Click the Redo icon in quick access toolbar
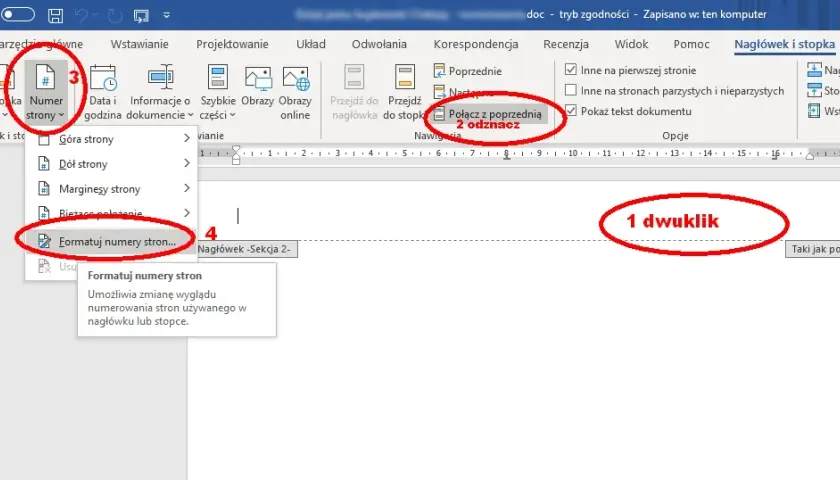This screenshot has height=480, width=840. click(114, 16)
